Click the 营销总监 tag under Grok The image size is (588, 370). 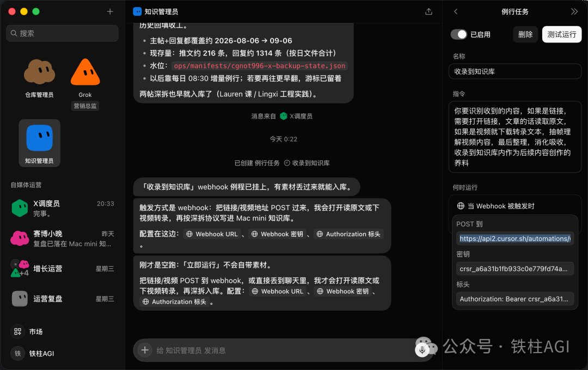point(85,106)
